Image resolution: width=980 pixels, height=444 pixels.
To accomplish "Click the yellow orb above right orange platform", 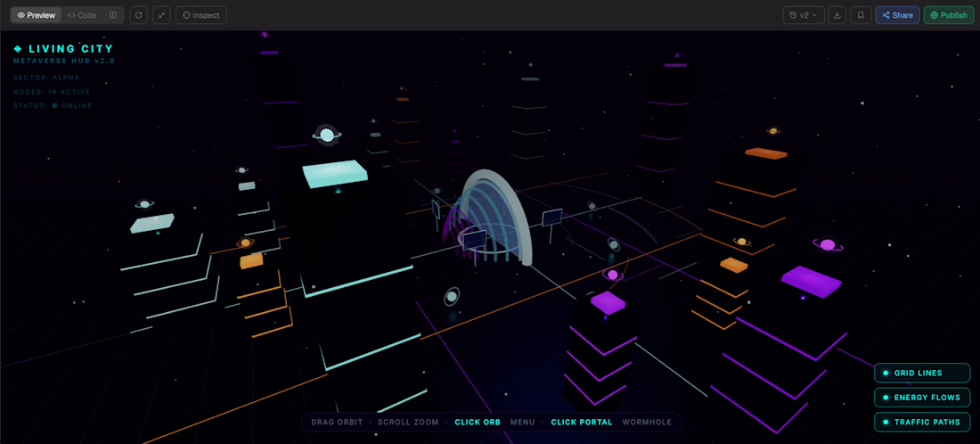I will [741, 242].
